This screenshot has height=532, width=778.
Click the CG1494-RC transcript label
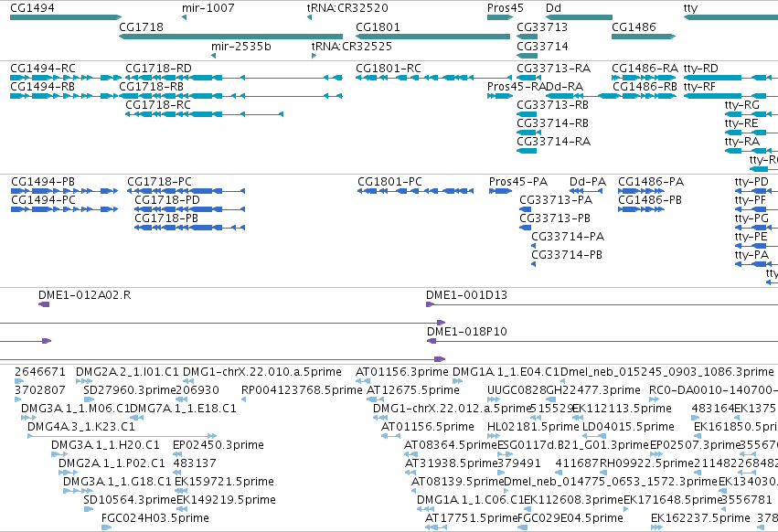(43, 68)
